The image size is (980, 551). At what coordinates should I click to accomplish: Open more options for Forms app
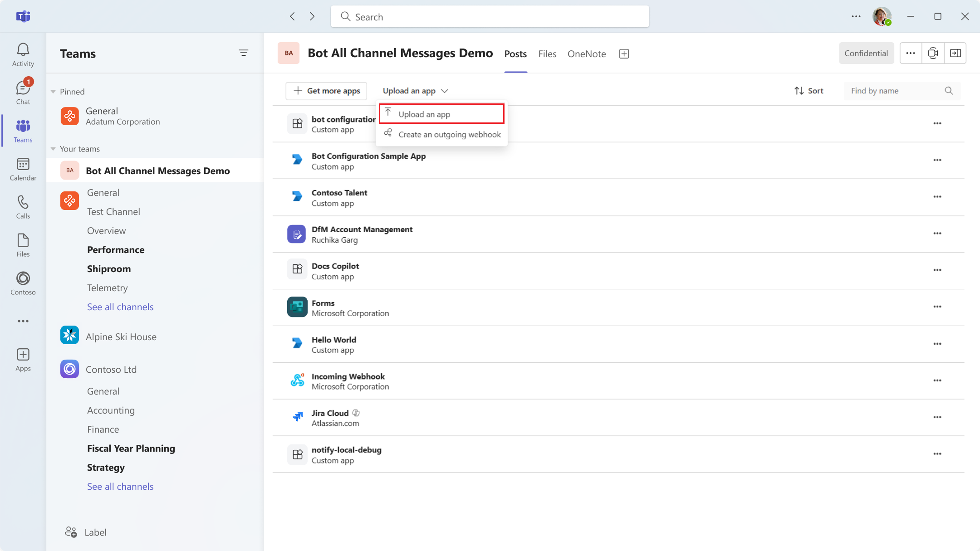point(937,307)
